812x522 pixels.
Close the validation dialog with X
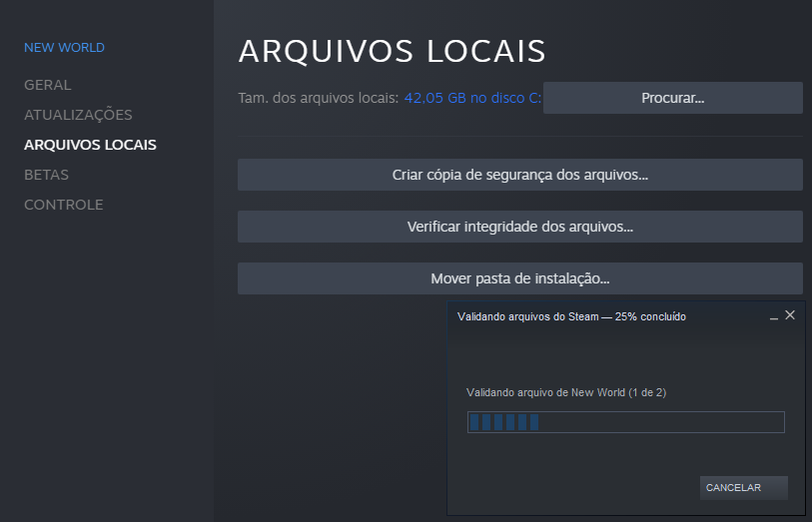[x=790, y=315]
